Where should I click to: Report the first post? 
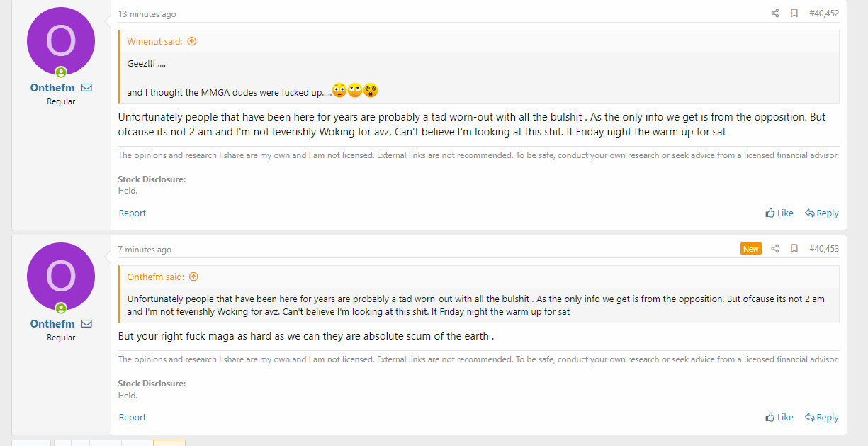click(133, 213)
